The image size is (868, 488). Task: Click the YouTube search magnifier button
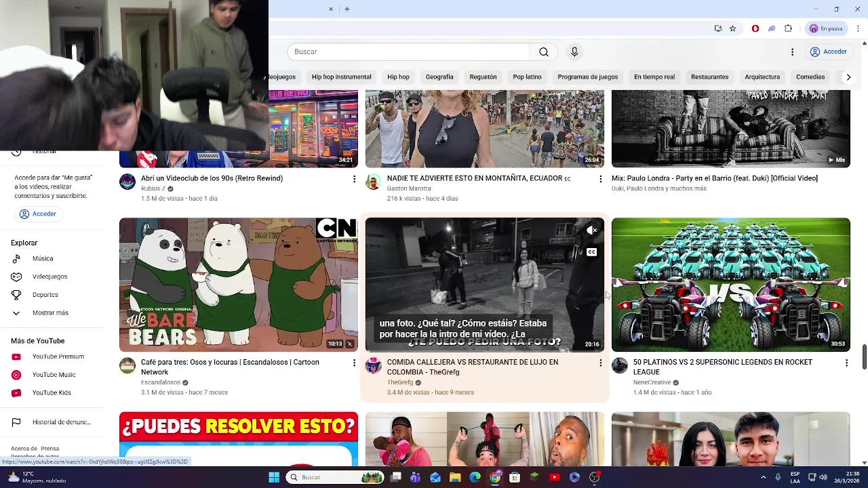pos(544,52)
